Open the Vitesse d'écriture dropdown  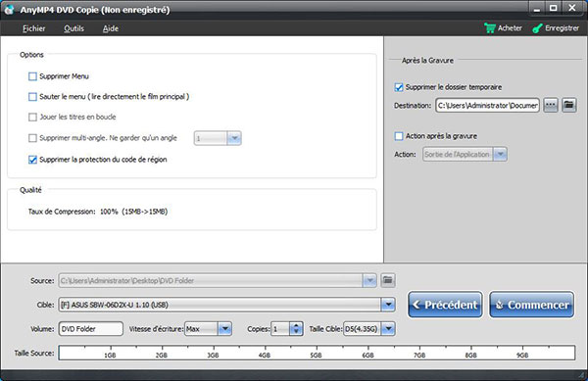[x=225, y=329]
